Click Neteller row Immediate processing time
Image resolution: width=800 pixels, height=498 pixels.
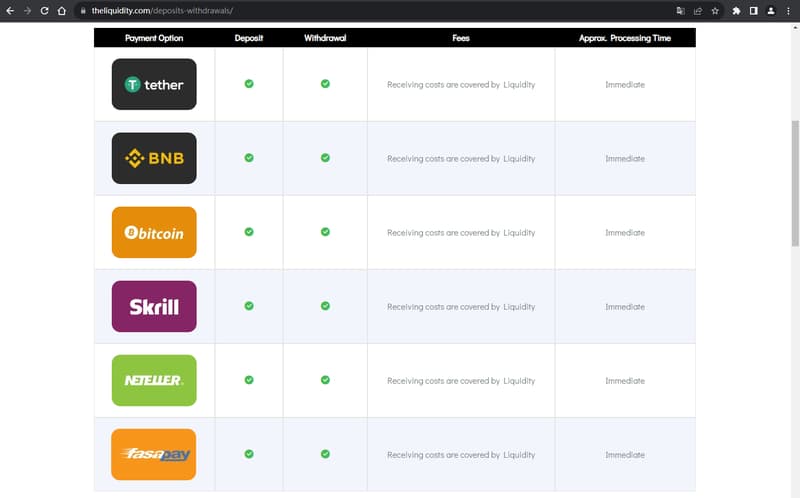[625, 381]
